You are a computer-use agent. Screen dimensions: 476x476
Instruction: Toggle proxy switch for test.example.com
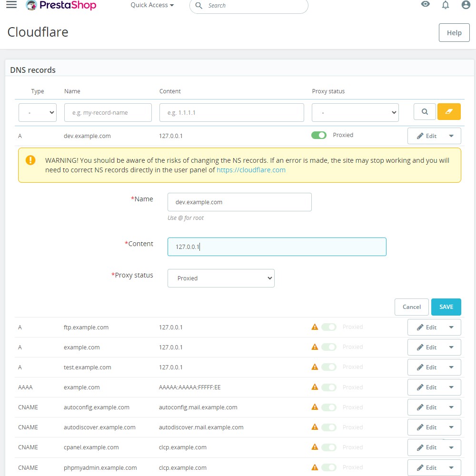329,367
